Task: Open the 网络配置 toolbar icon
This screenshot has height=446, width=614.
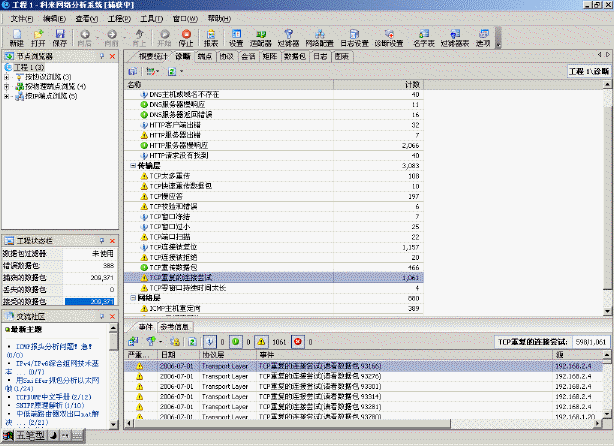Action: [x=320, y=38]
